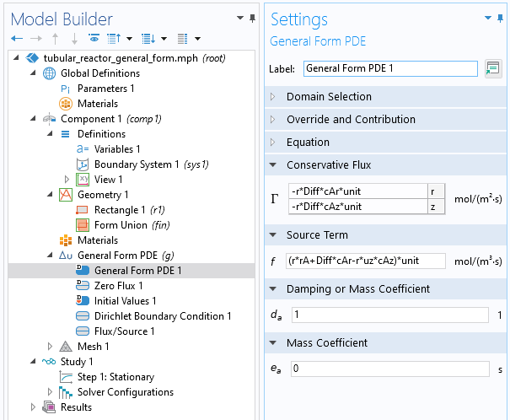This screenshot has height=420, width=510.
Task: Go back with the left arrow in Model Builder
Action: (17, 39)
